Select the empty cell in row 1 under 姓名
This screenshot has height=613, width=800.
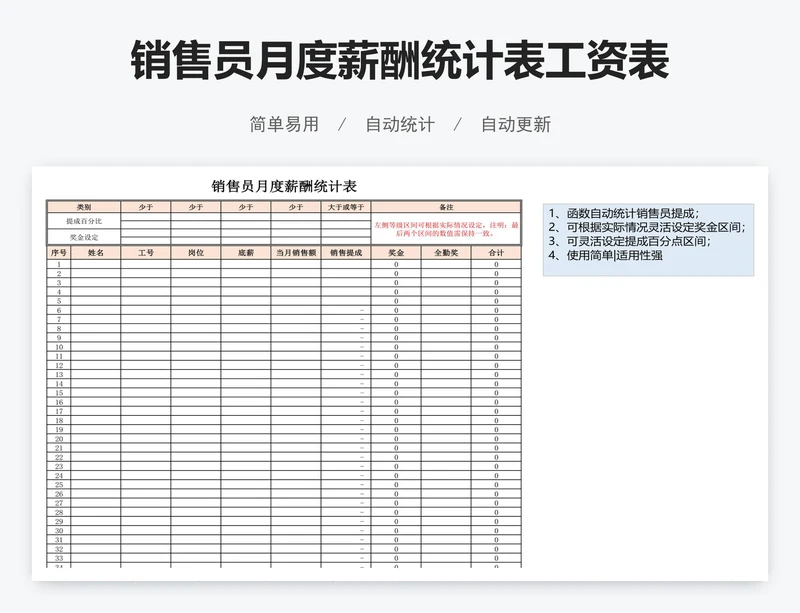[x=96, y=262]
